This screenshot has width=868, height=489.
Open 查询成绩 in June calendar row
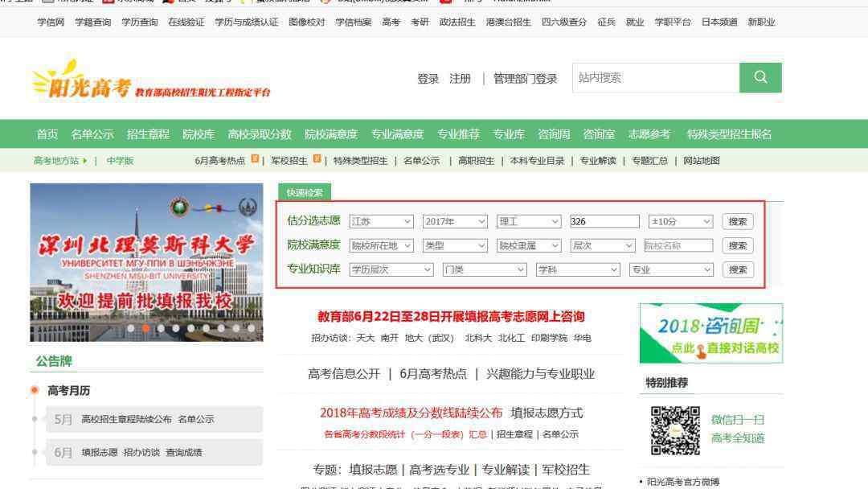[184, 453]
